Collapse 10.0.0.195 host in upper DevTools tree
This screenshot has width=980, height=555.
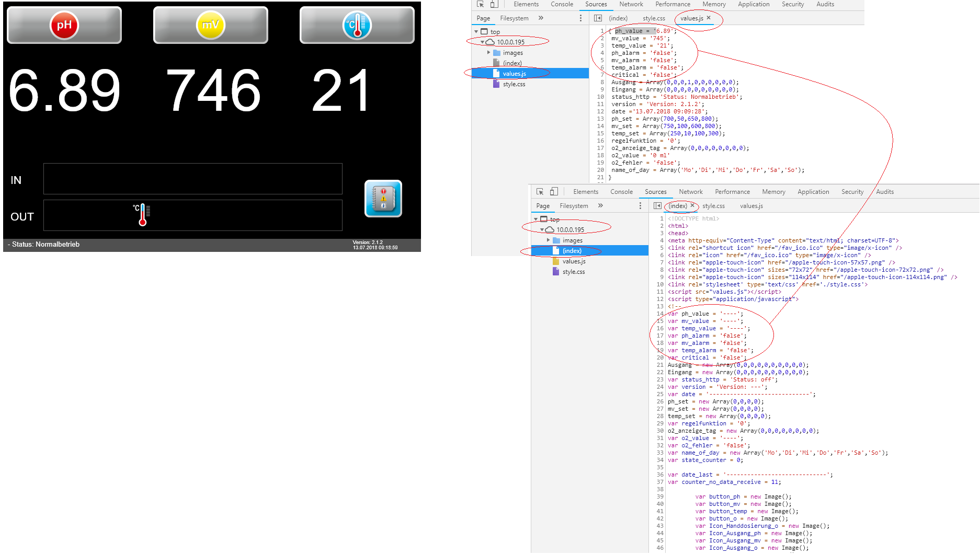(482, 42)
